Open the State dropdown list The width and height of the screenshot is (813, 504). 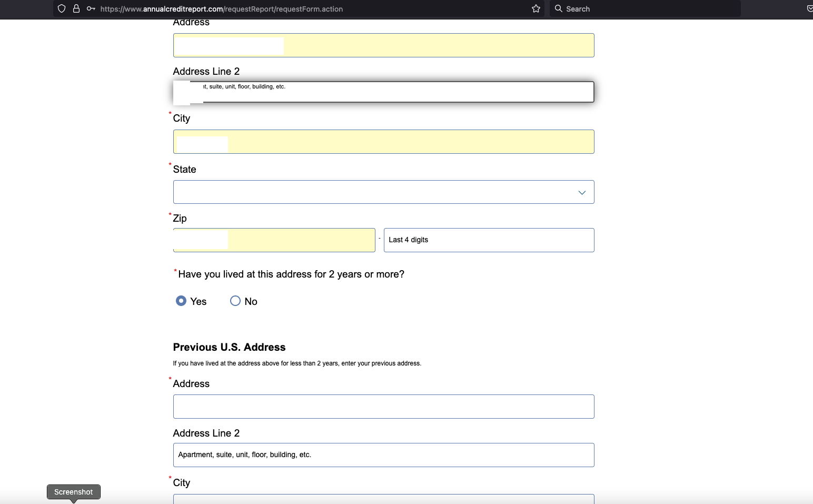(383, 192)
